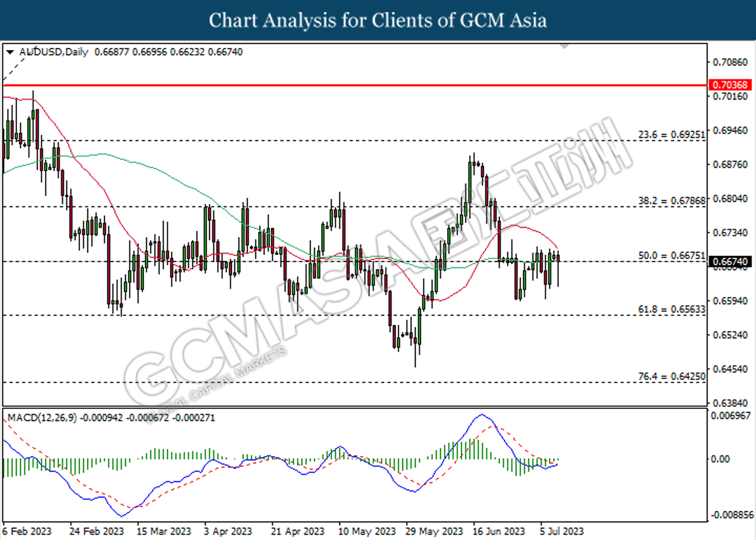Click the 0.67340 price axis value
The width and height of the screenshot is (756, 540).
(x=730, y=232)
